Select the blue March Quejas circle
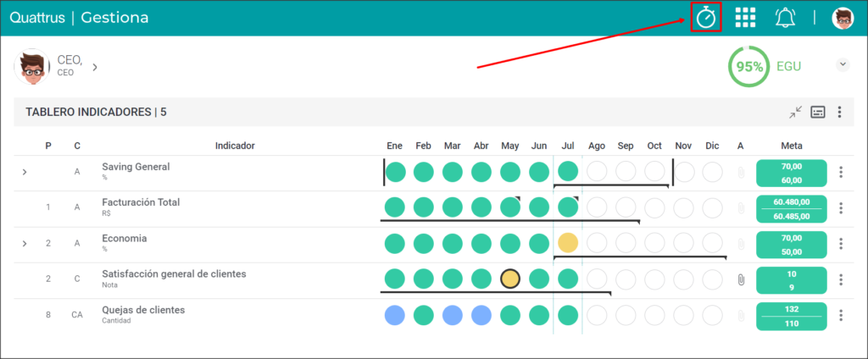 [453, 315]
